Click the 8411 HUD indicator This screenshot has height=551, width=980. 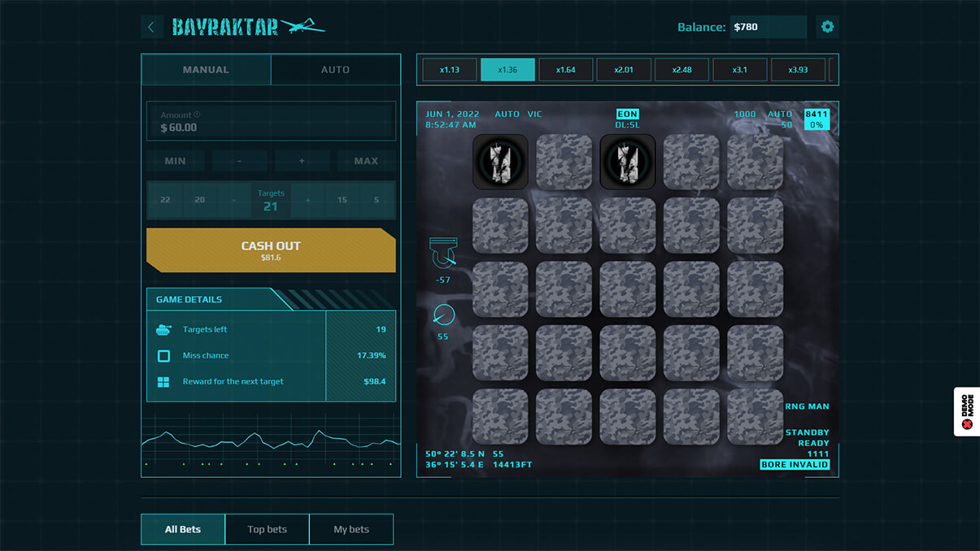coord(817,115)
